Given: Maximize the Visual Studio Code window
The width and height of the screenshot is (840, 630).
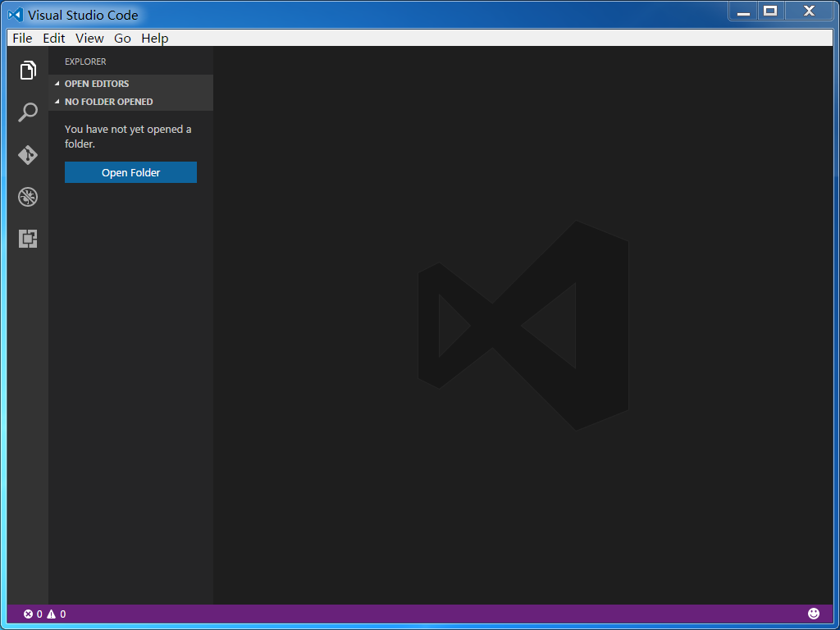Looking at the screenshot, I should tap(770, 11).
